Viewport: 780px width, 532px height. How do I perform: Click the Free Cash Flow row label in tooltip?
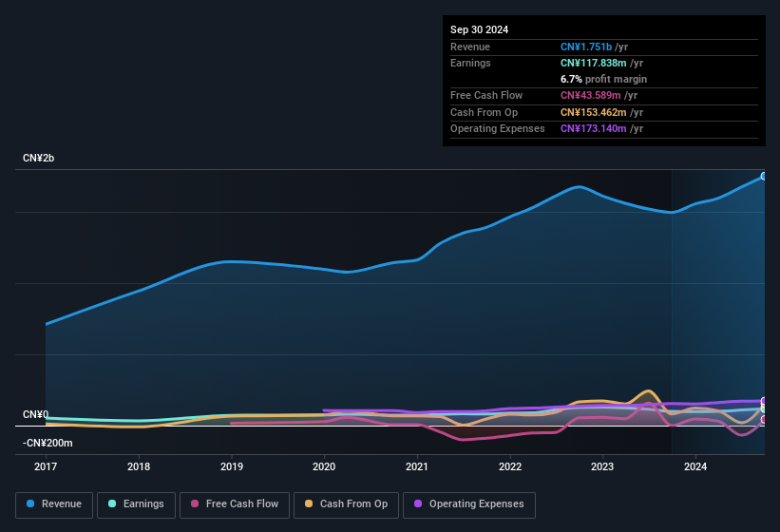click(486, 95)
